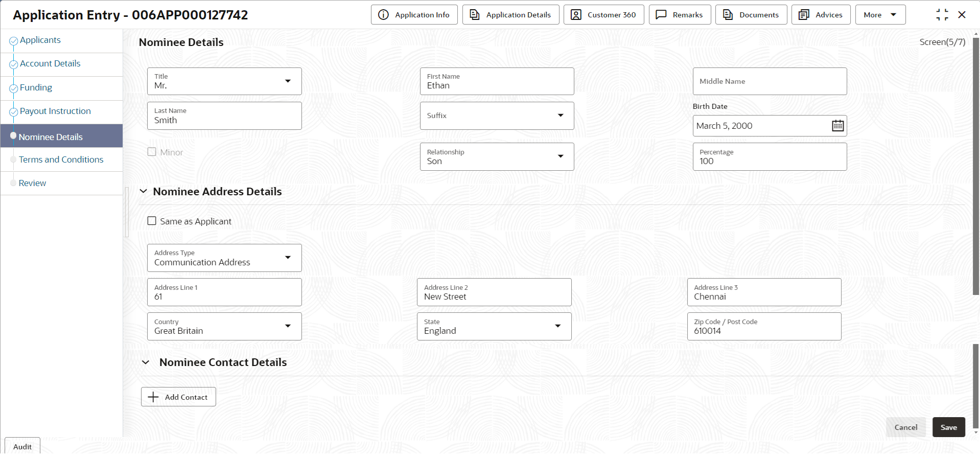
Task: Open Customer 360 view
Action: tap(603, 15)
